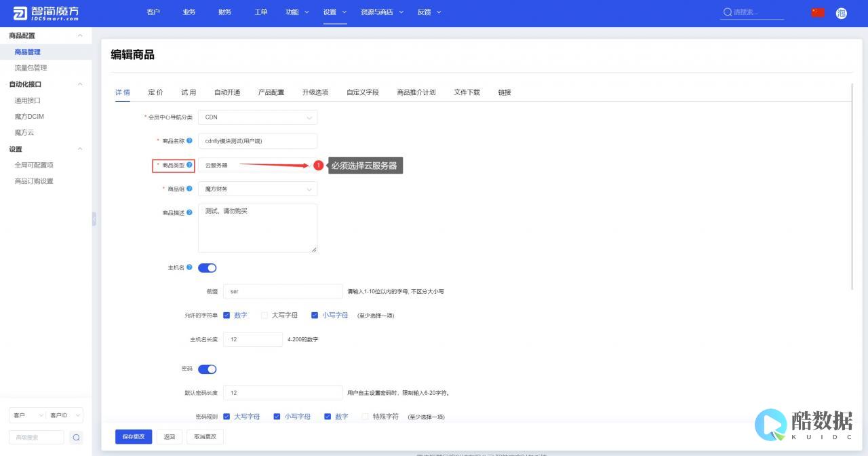Click the 保存更改 button

pyautogui.click(x=134, y=437)
